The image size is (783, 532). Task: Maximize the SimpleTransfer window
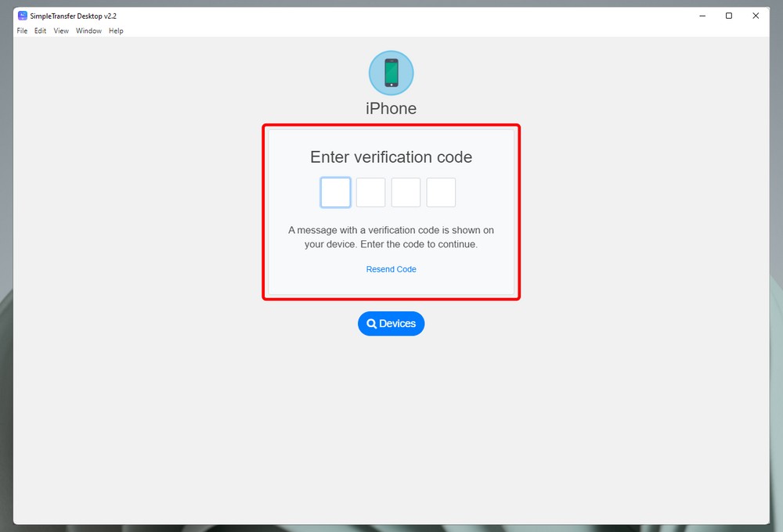(728, 16)
